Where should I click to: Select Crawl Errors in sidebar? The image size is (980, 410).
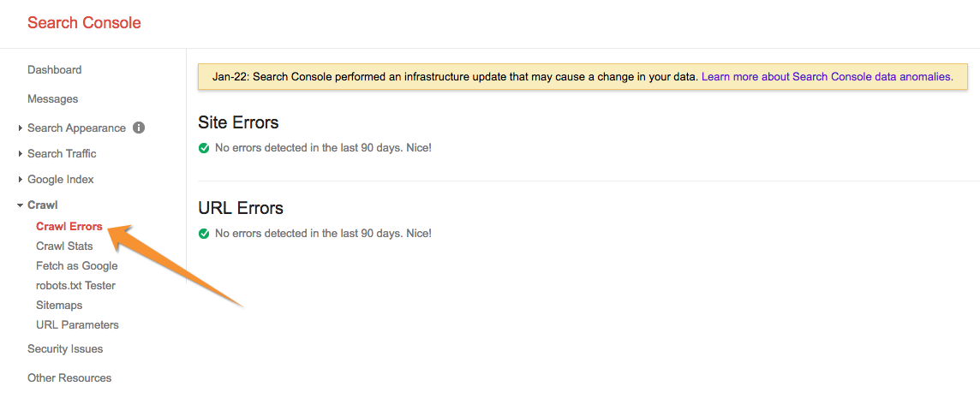click(x=69, y=227)
